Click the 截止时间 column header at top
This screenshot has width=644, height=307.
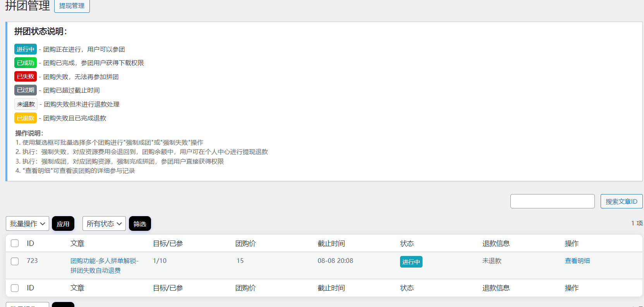tap(331, 244)
